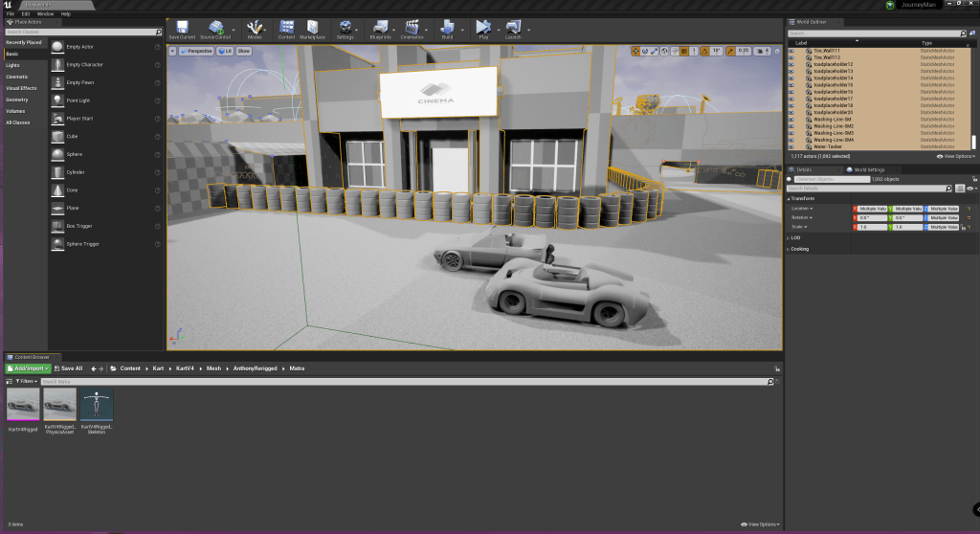Open View Options in World Outliner
Image resolution: width=980 pixels, height=534 pixels.
(955, 156)
